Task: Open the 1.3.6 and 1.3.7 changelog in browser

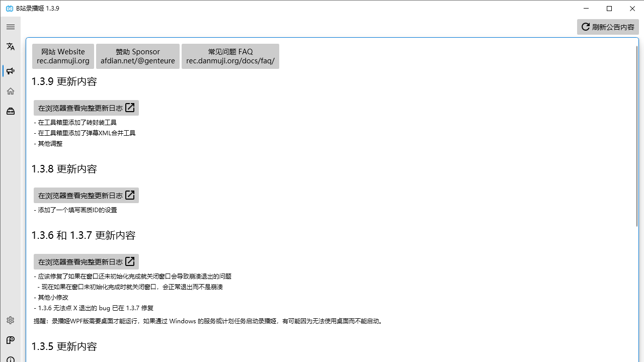Action: (x=86, y=261)
